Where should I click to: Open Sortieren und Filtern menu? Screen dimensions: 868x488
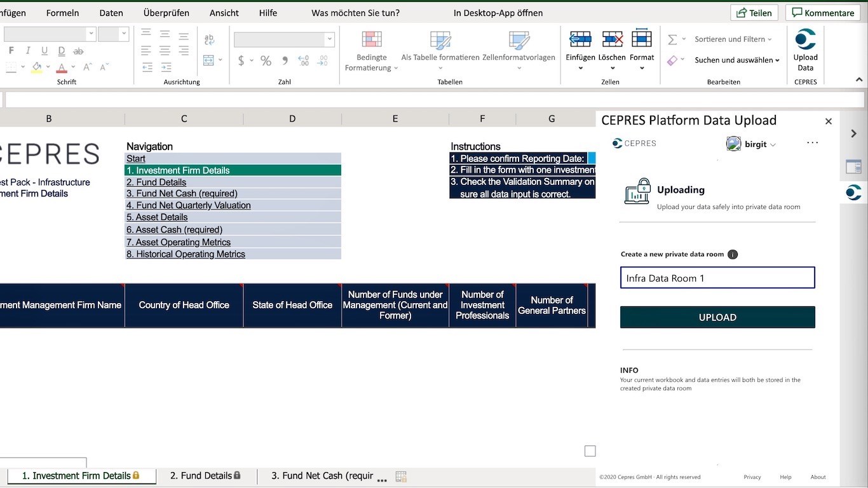(x=733, y=39)
